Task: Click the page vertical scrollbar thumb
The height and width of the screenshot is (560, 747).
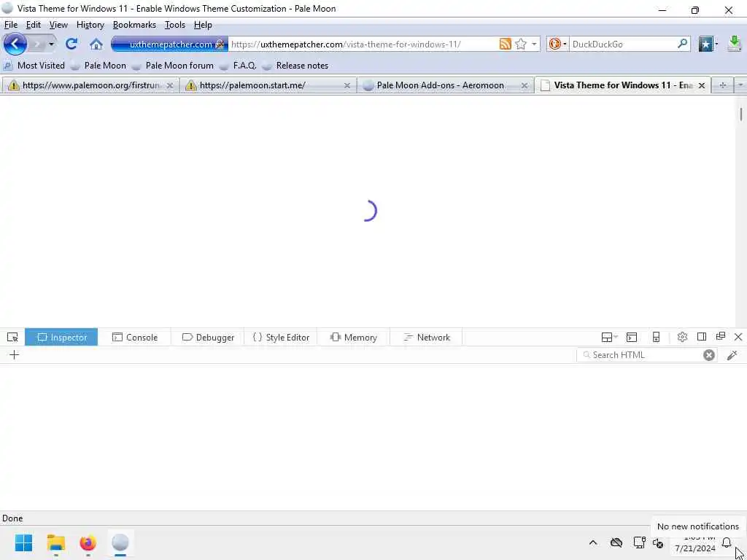Action: click(x=741, y=114)
